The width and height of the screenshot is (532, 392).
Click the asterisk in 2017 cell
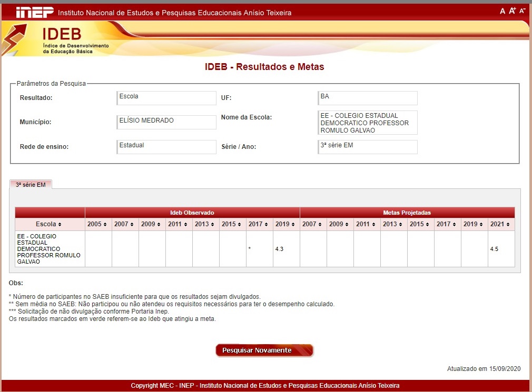[249, 249]
